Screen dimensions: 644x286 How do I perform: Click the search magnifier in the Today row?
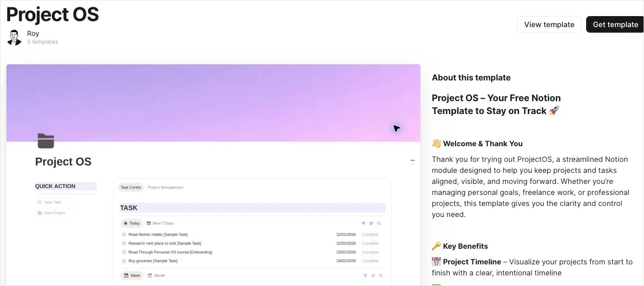[379, 223]
